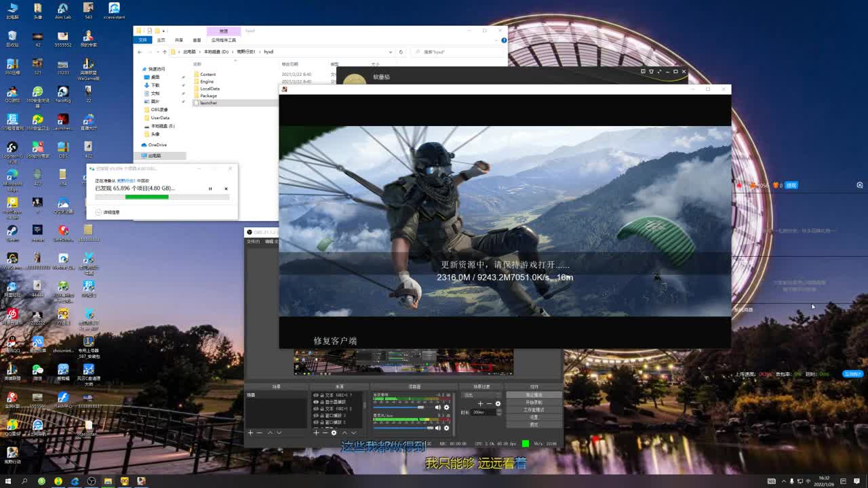868x488 pixels.
Task: Open the Steam desktop shortcut
Action: tap(12, 232)
